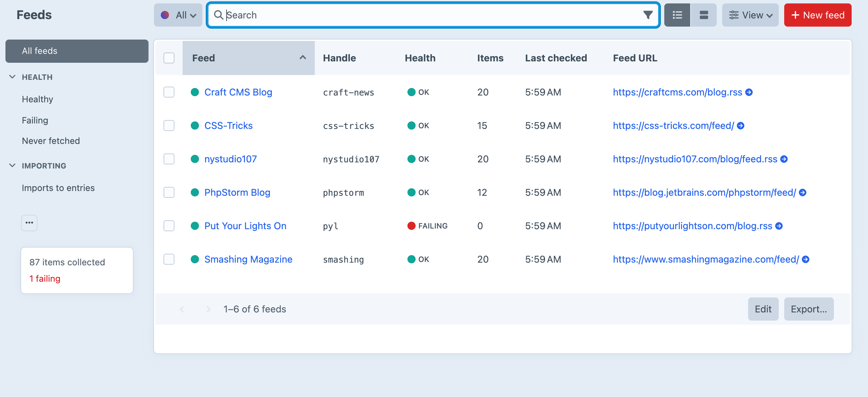Click handle cell 'craft-news'
868x397 pixels.
click(x=348, y=92)
